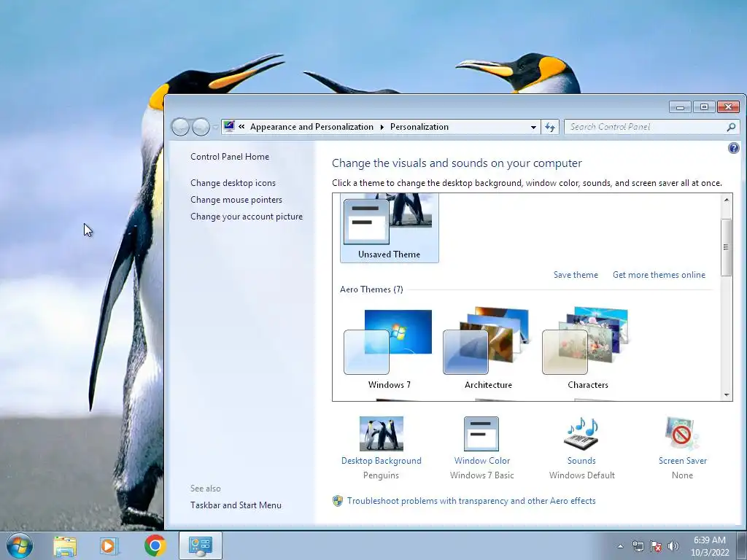747x560 pixels.
Task: Maximize the Personalization window
Action: 704,107
